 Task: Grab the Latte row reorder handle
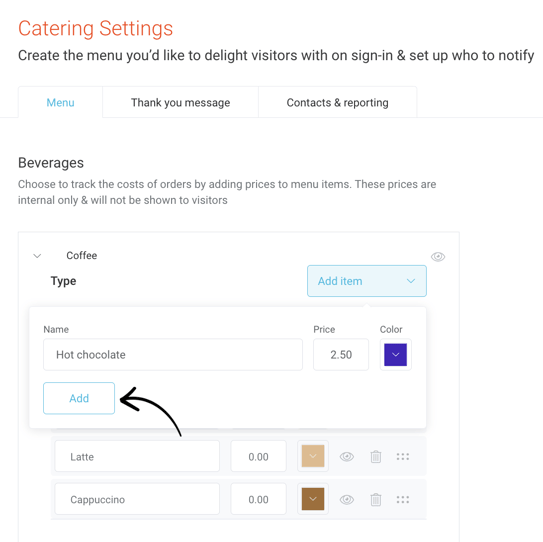coord(403,456)
